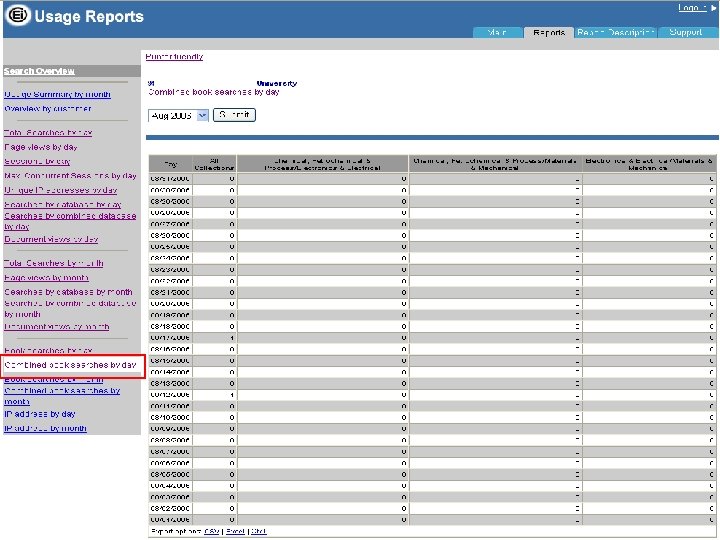Click the 08/10 date cell
Viewport: 720px width, 540px height.
click(170, 417)
